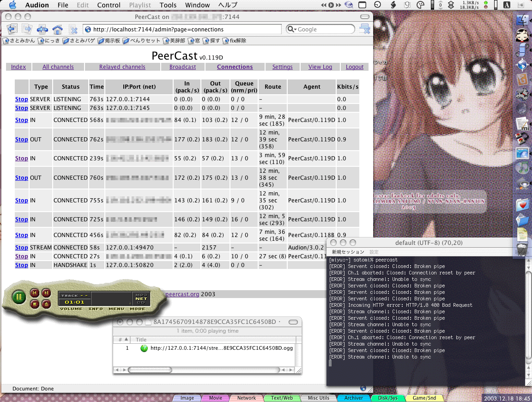The width and height of the screenshot is (532, 402).
Task: Click the palette icon in the menu bar
Action: (420, 5)
